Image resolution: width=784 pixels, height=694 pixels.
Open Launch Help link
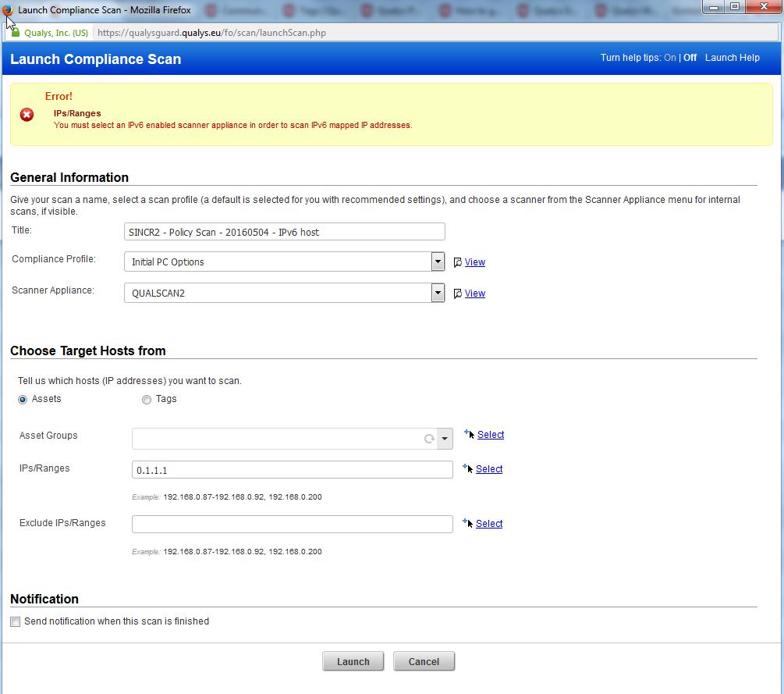click(732, 58)
